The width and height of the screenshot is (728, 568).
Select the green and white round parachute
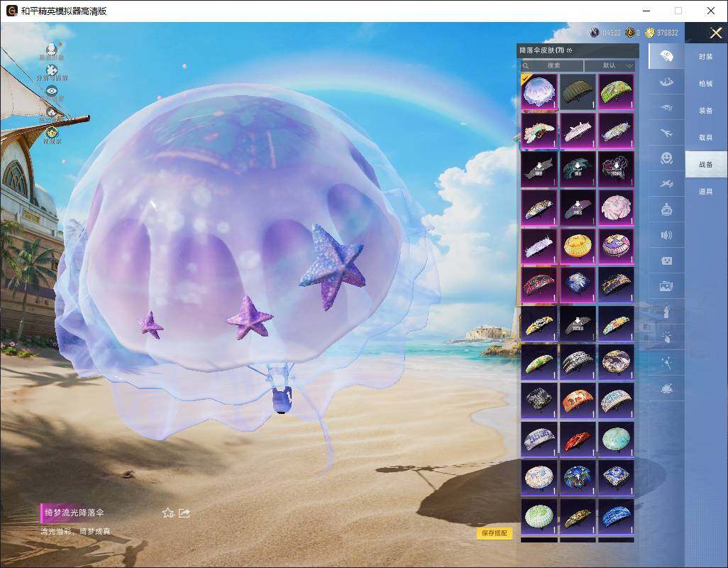[539, 516]
